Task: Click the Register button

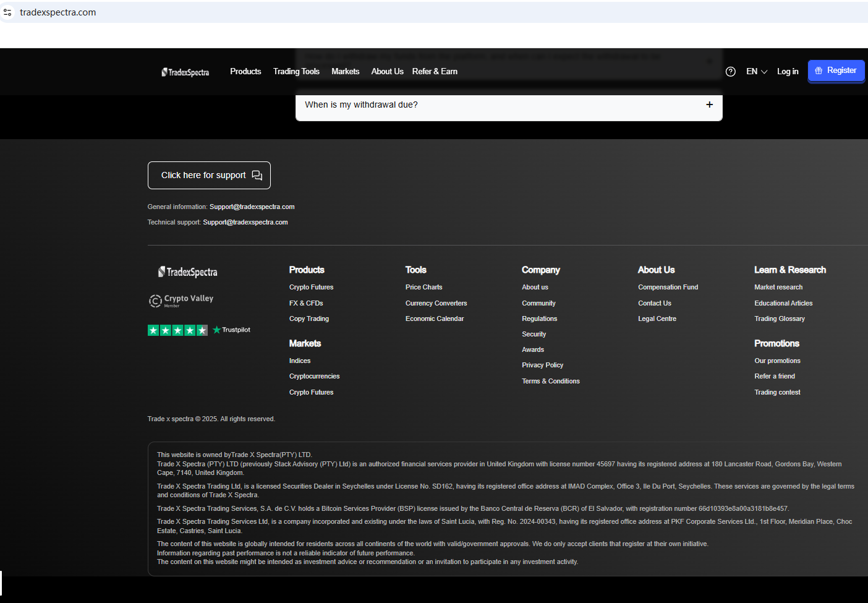Action: point(836,71)
